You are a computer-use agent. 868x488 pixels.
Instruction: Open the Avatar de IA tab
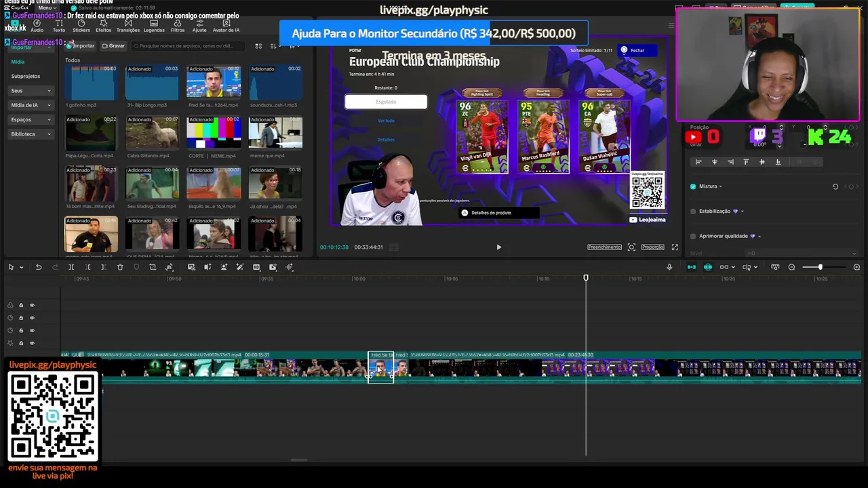226,26
